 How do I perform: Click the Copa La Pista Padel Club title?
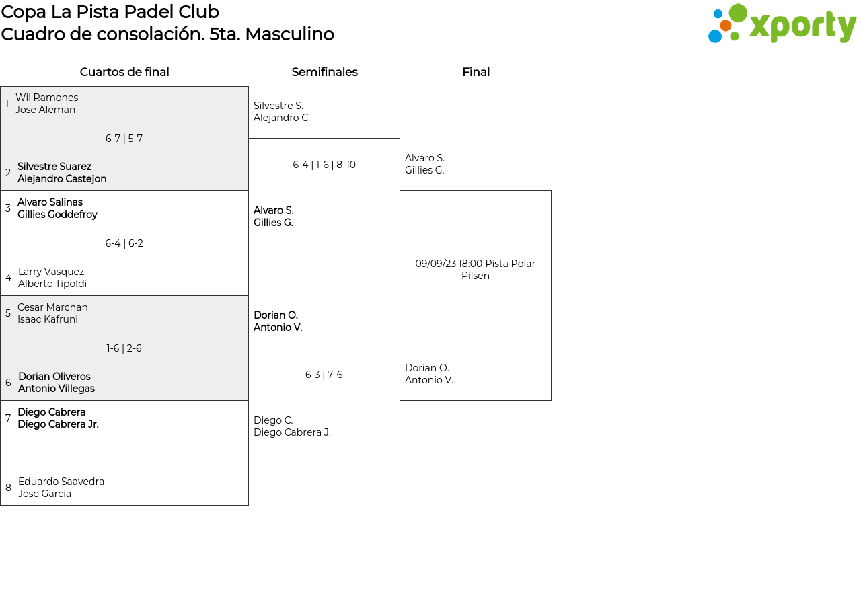click(110, 12)
